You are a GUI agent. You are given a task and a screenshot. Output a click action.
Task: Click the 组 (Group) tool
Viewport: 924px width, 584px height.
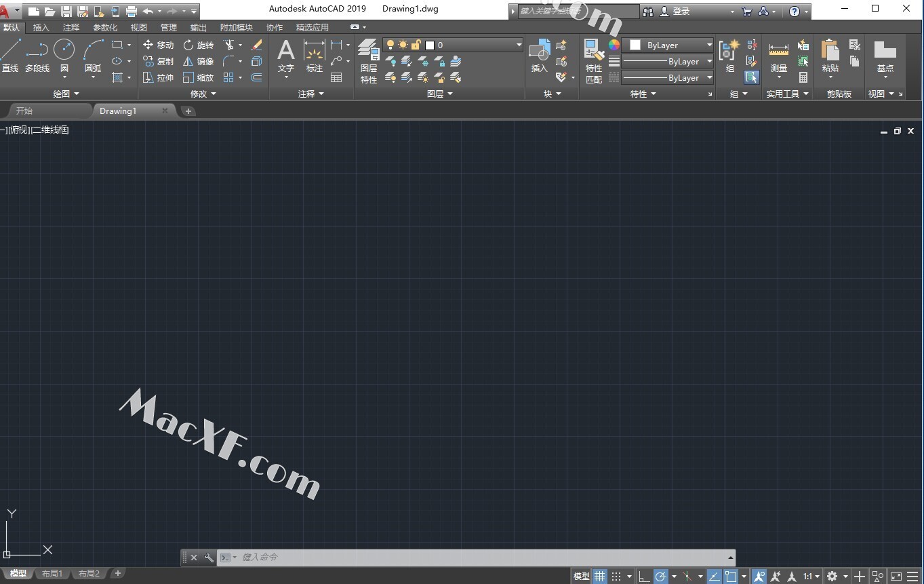730,56
